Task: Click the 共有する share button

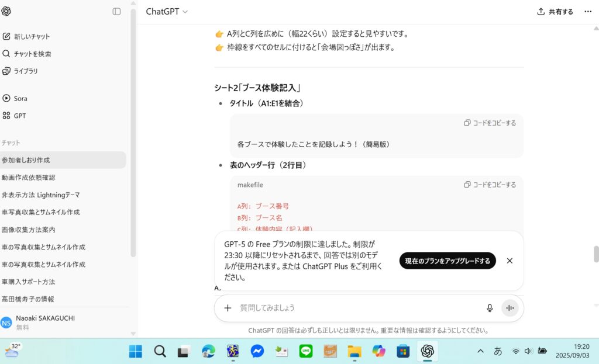Action: (555, 12)
